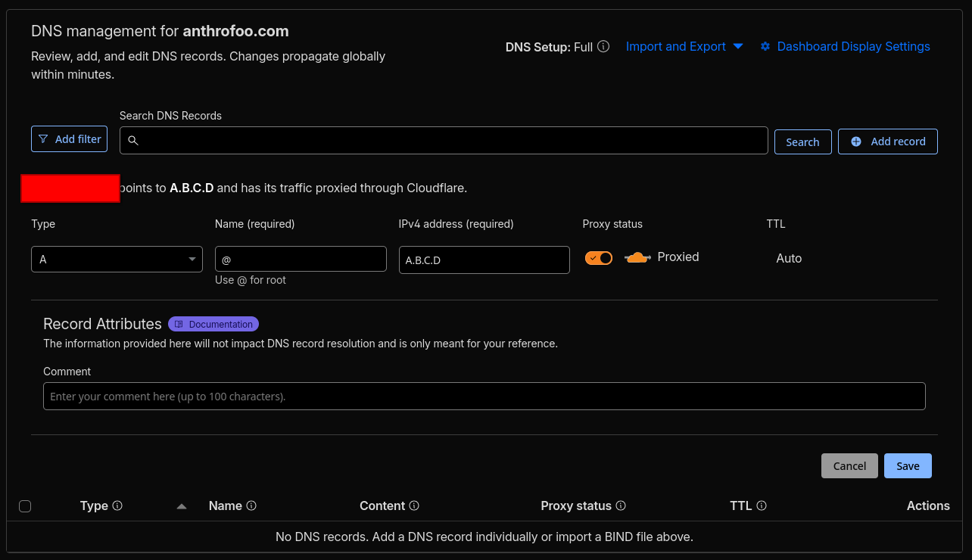
Task: Click the Type column info icon
Action: click(117, 506)
